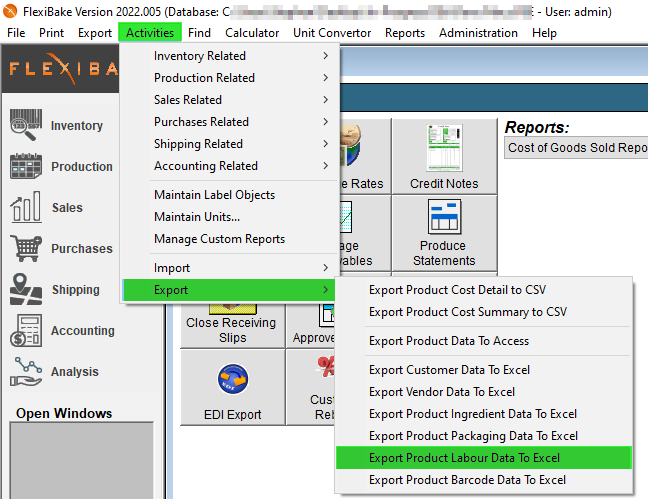Open the Cost of Goods Sold Report
Viewport: 648px width, 499px height.
(577, 148)
